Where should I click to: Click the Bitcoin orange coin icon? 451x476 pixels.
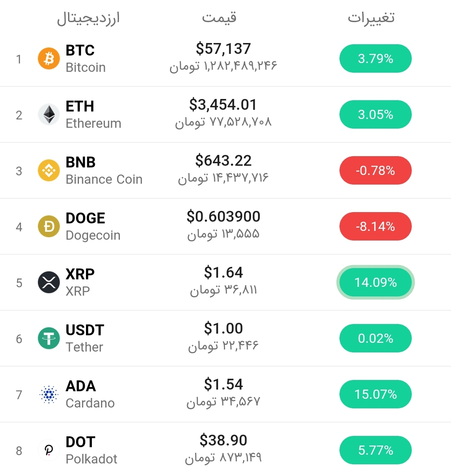pyautogui.click(x=49, y=58)
